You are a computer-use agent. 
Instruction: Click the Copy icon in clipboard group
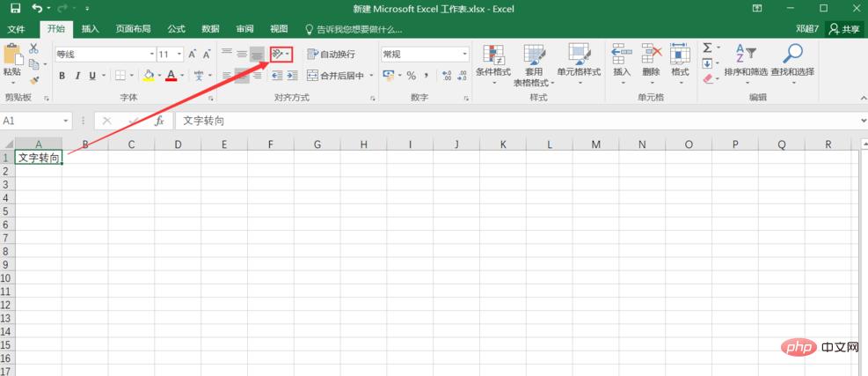pos(34,64)
